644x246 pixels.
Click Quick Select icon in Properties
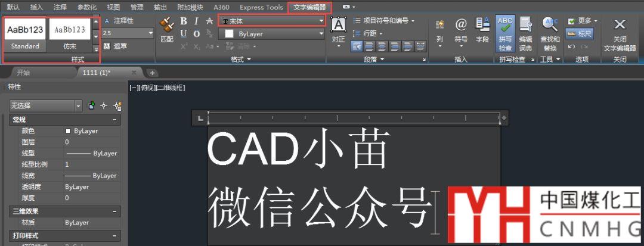(x=117, y=106)
